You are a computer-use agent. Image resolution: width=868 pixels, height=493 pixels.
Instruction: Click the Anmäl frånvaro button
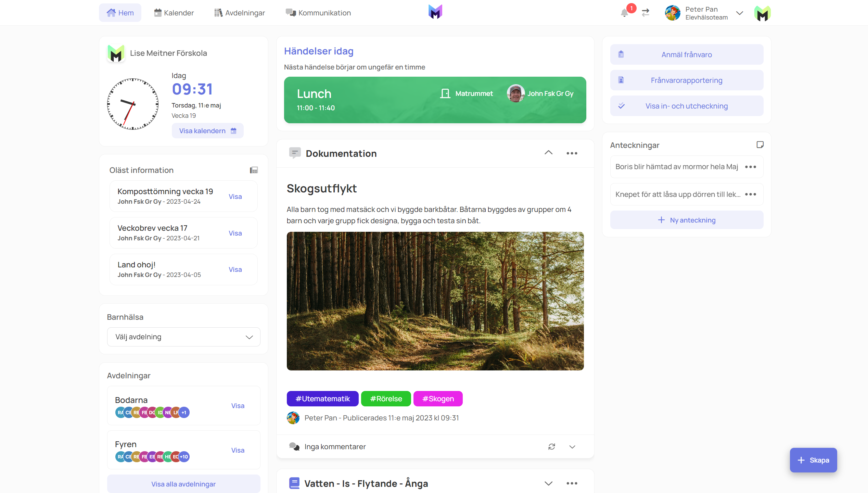687,54
